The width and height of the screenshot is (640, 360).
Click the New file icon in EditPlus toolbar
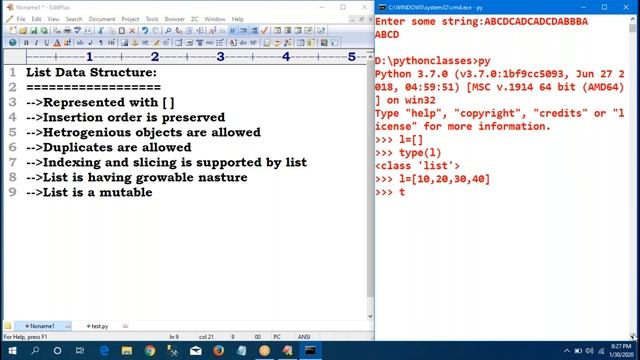[13, 31]
